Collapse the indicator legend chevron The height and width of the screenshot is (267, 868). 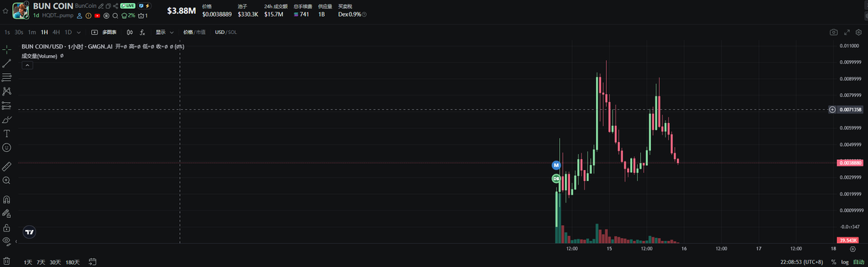point(27,65)
